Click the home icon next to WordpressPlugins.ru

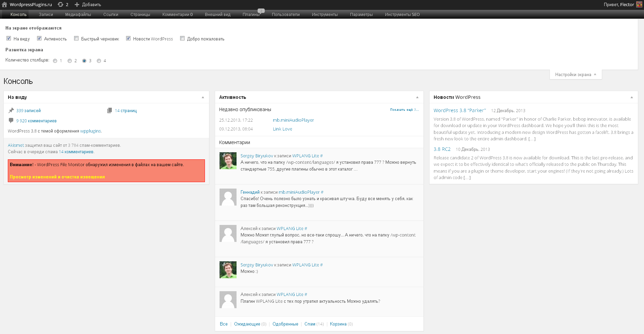coord(4,4)
